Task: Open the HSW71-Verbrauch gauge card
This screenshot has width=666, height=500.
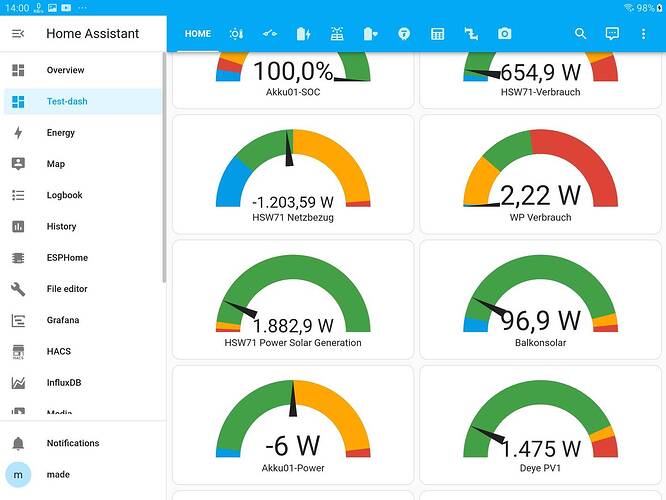Action: click(540, 80)
